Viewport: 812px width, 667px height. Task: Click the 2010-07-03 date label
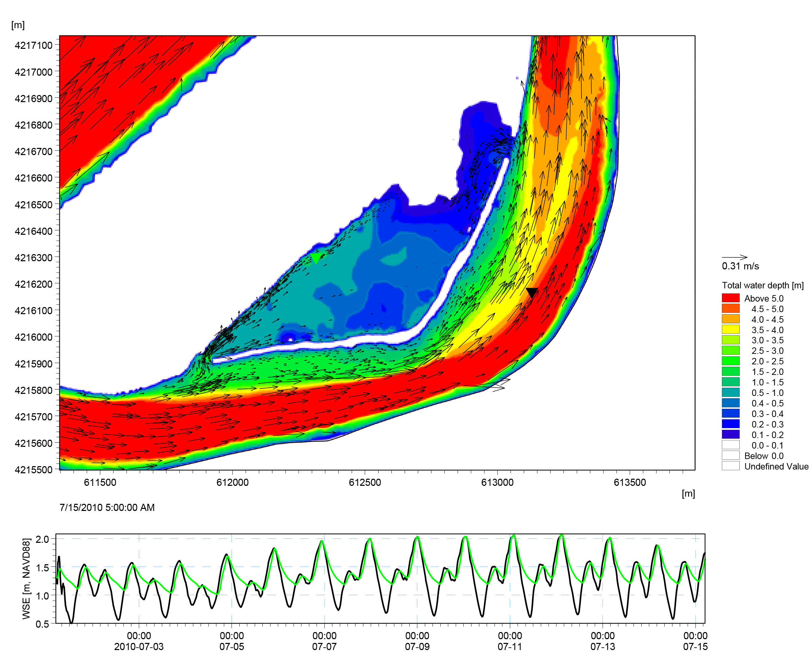[x=139, y=647]
